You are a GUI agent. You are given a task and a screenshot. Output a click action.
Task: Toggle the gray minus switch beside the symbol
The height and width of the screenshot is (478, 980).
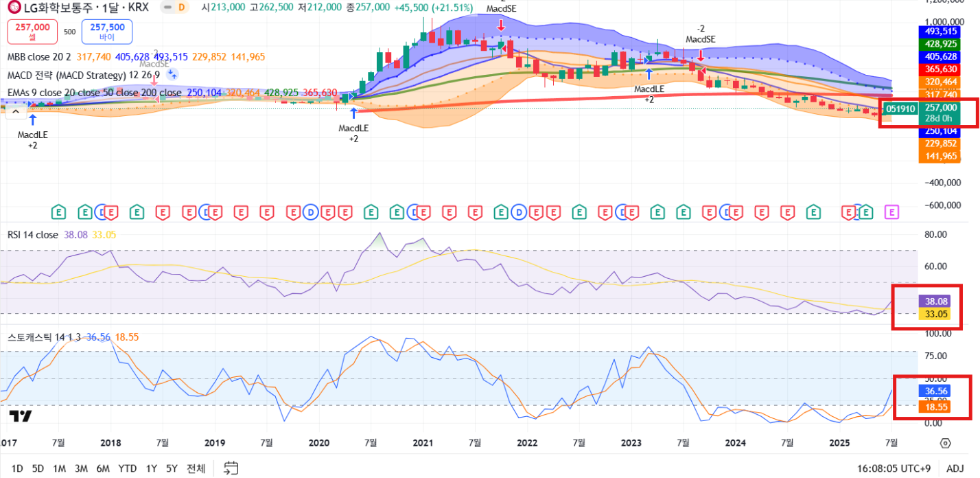point(166,8)
